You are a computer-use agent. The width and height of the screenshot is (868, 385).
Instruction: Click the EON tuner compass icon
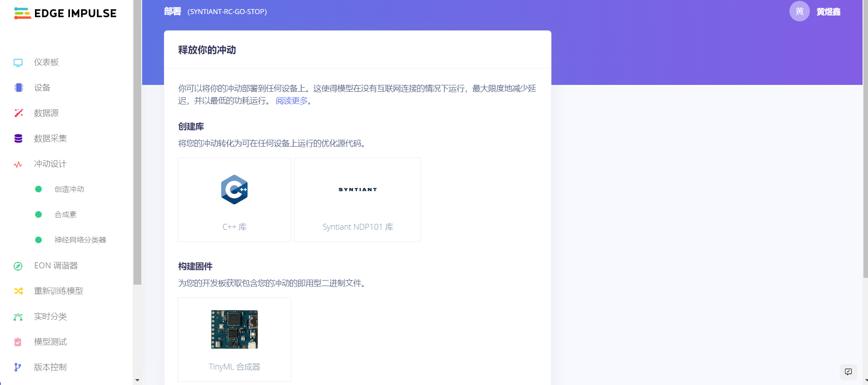click(18, 266)
